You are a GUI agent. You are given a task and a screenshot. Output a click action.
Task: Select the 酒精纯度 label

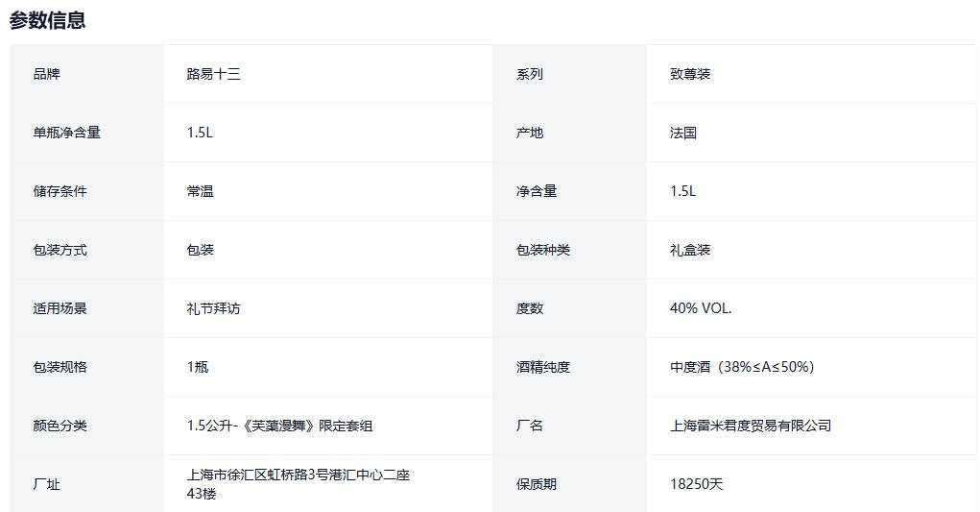point(543,367)
